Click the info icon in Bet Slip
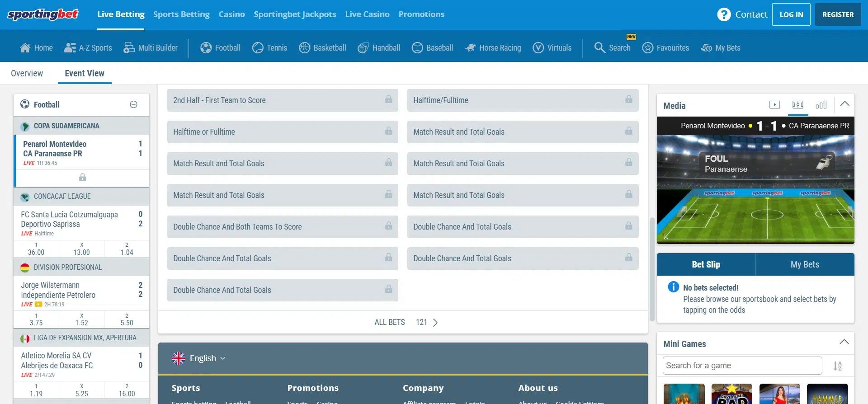Viewport: 868px width, 404px height. tap(673, 287)
